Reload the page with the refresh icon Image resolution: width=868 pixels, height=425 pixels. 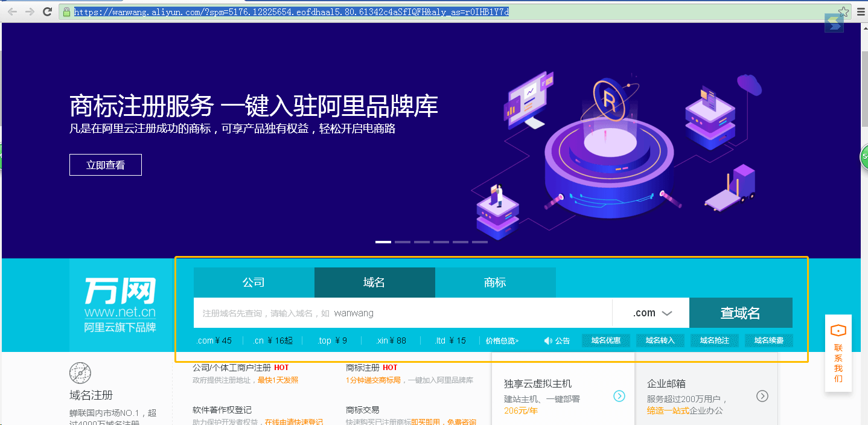point(48,12)
